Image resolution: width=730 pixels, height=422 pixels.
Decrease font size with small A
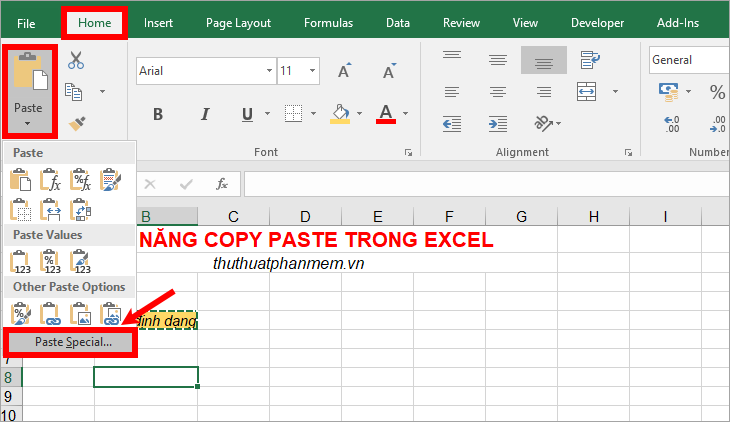pos(389,71)
